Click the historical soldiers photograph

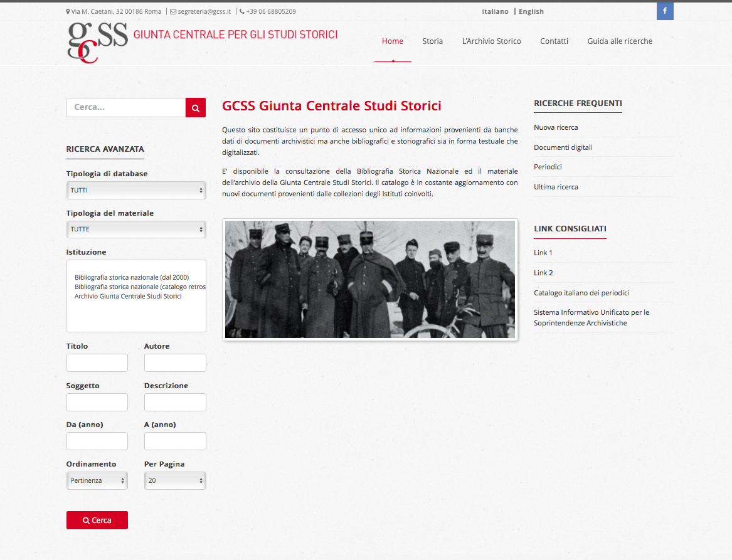tap(369, 280)
